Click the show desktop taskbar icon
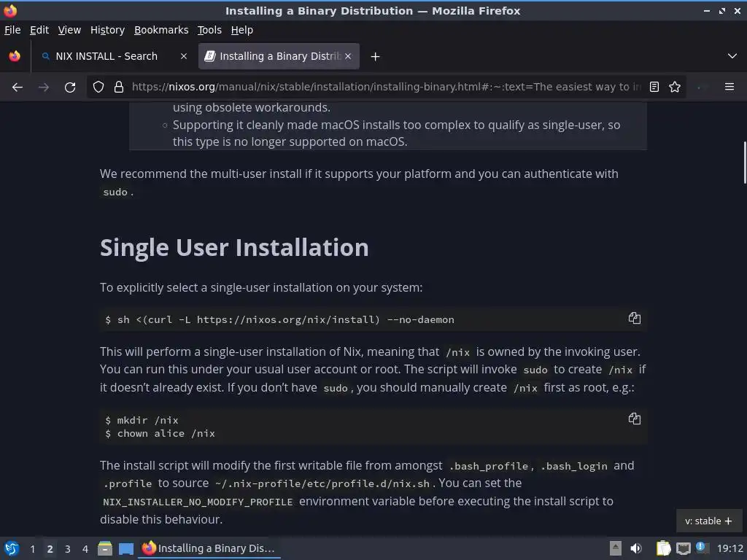747x560 pixels. [126, 548]
